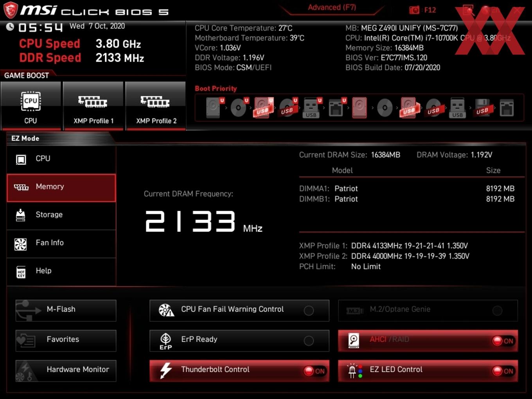Viewport: 532px width, 399px height.
Task: Click the CPU Core Temperature: 27°C line
Action: [243, 28]
